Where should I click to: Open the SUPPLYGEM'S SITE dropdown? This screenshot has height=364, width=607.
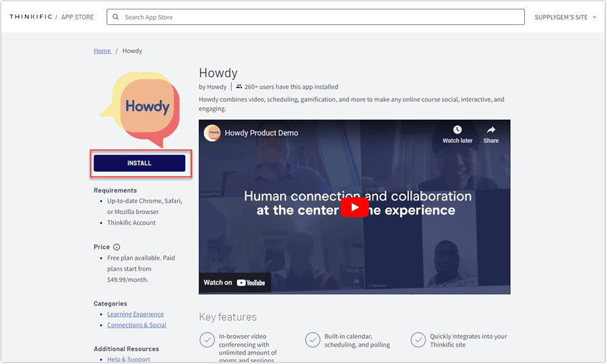(566, 17)
